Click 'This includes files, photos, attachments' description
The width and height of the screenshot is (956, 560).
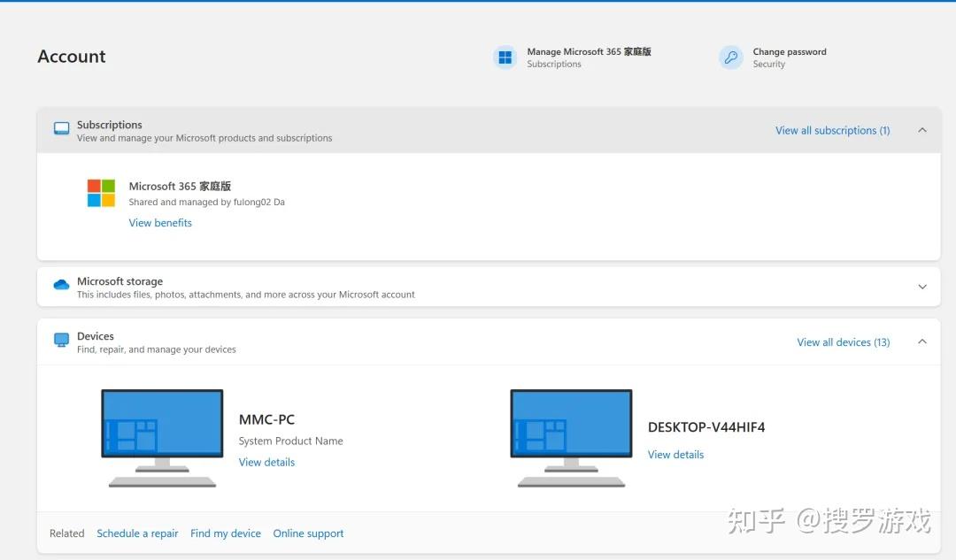tap(246, 295)
